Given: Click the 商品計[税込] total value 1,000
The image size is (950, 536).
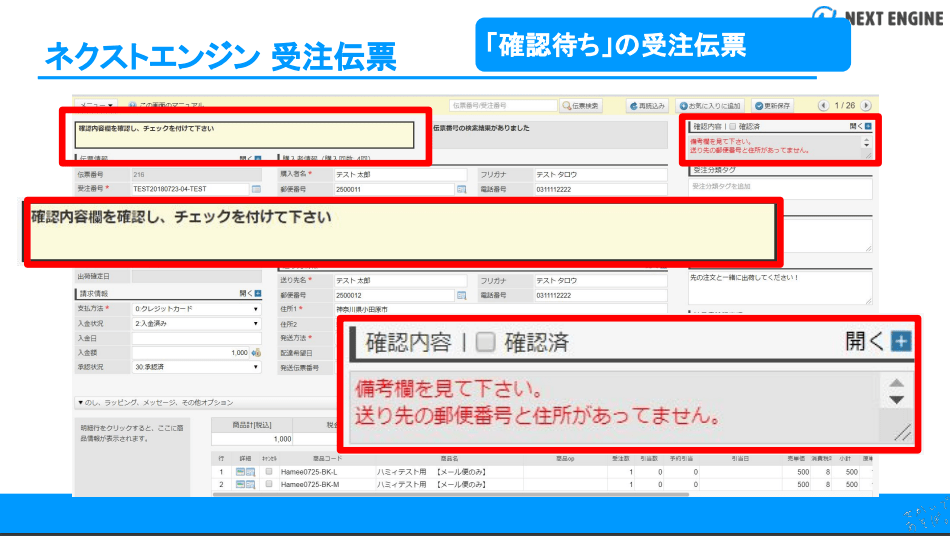Looking at the screenshot, I should pos(252,438).
